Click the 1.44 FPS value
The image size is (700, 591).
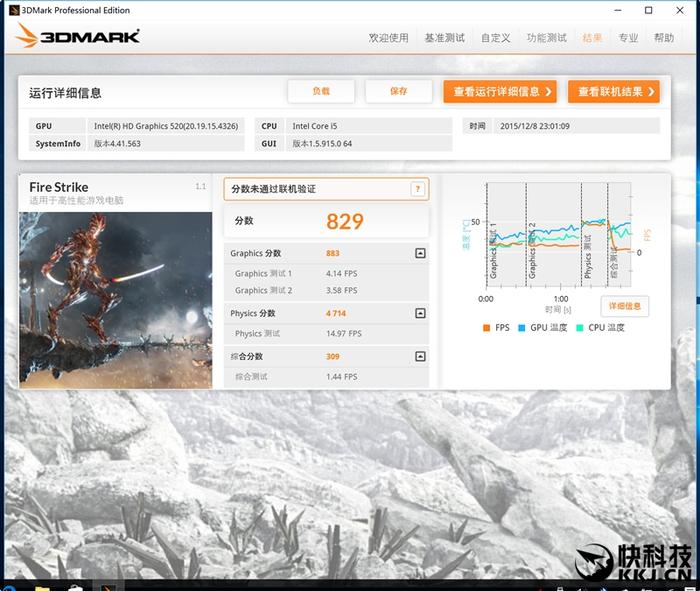click(342, 377)
